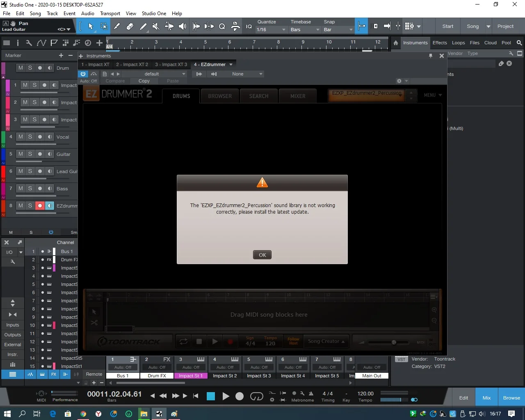Toggle Autoscroll arrow icon

pyautogui.click(x=387, y=26)
